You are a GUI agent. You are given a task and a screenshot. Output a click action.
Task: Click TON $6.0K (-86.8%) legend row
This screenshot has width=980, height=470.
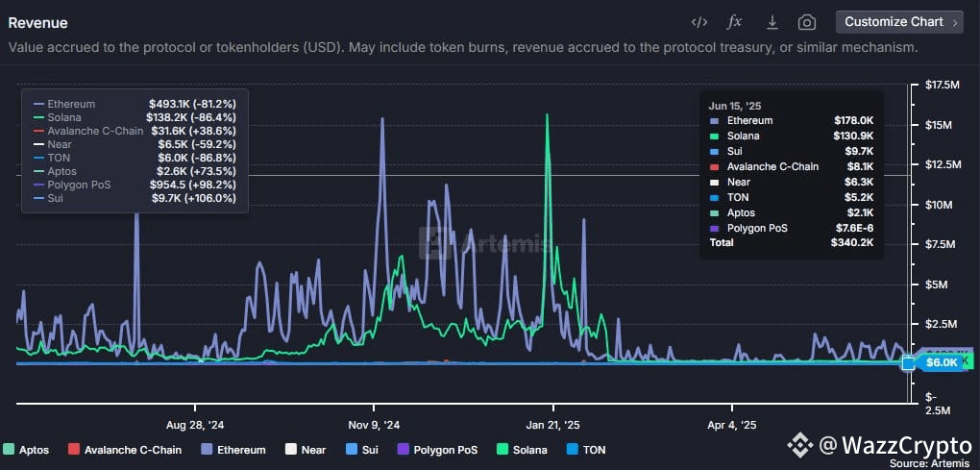135,158
